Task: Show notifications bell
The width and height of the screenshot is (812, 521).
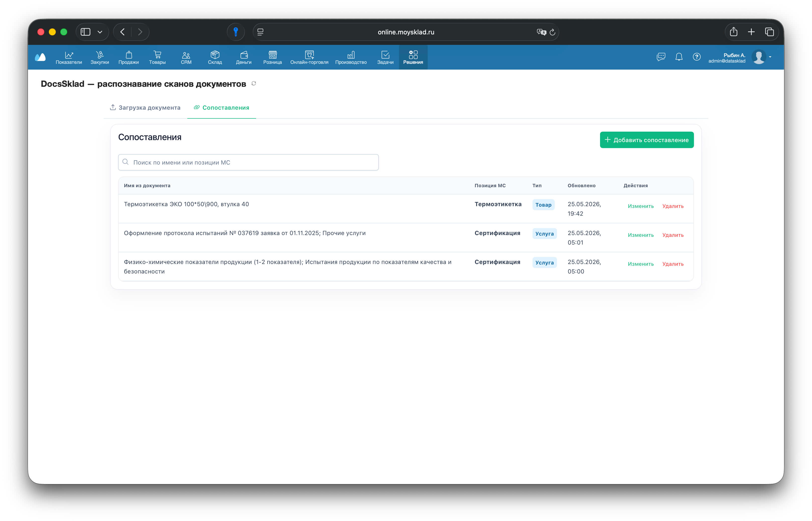Action: point(679,57)
